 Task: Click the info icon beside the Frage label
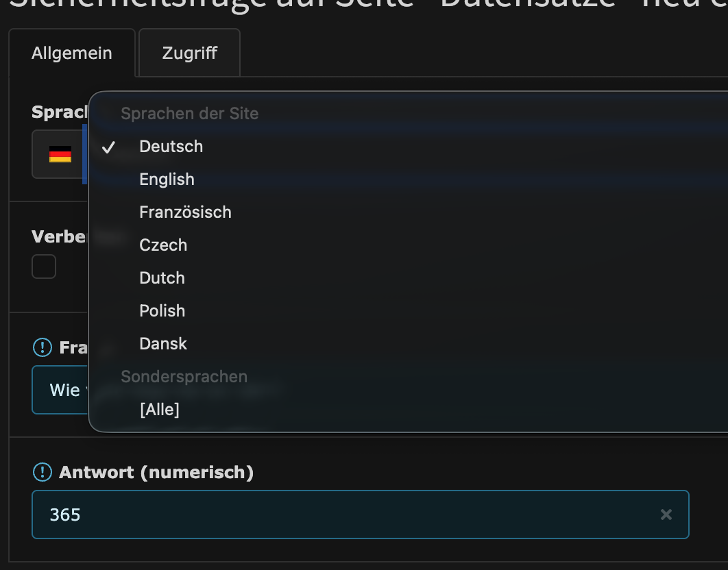pos(43,348)
